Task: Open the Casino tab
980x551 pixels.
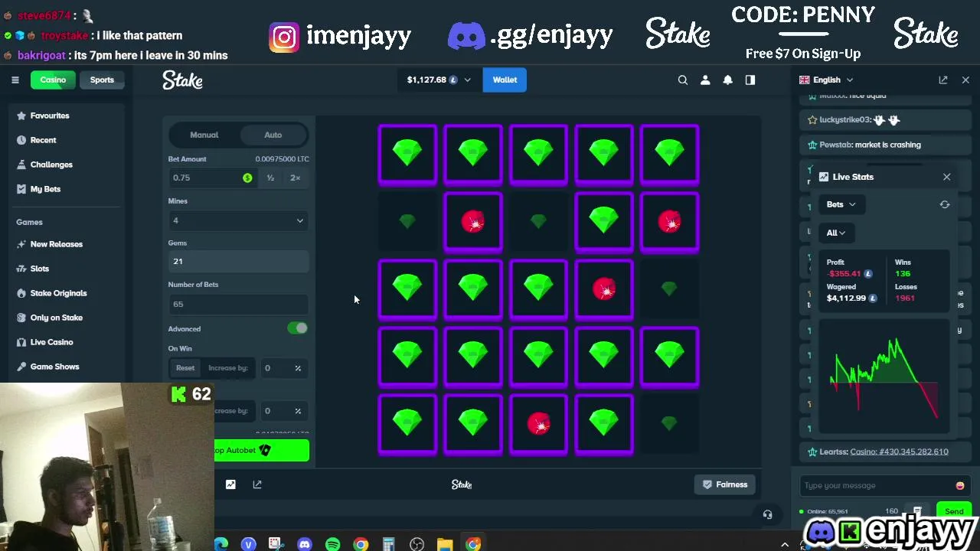Action: (53, 80)
